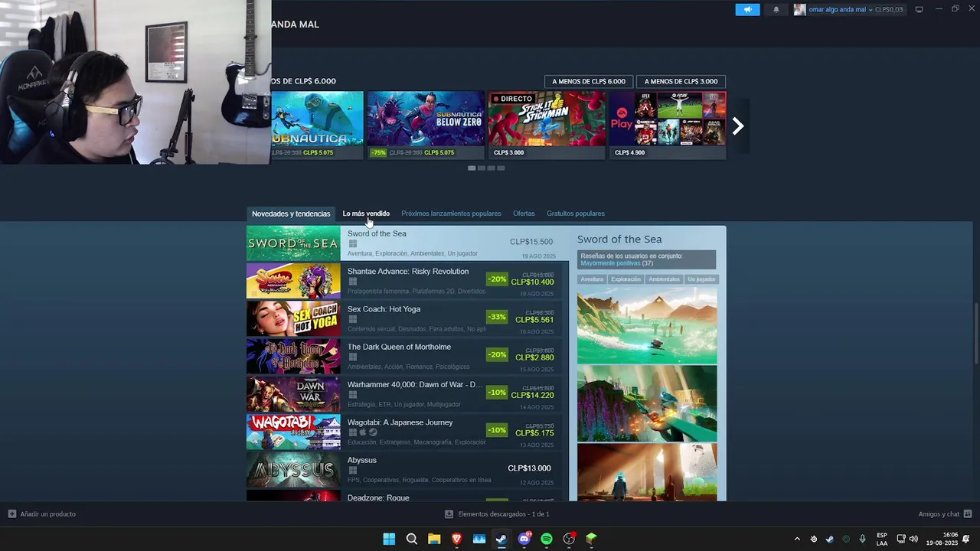Image resolution: width=980 pixels, height=551 pixels.
Task: Open the Subnautica Below Zero capsule
Action: tap(426, 125)
